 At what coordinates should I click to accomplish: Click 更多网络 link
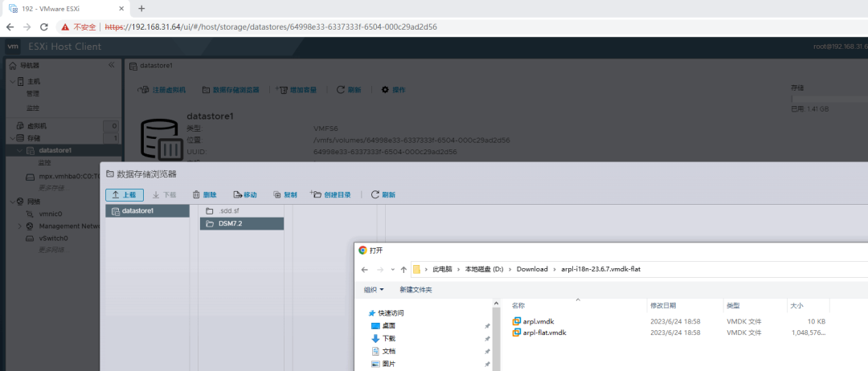pos(52,250)
